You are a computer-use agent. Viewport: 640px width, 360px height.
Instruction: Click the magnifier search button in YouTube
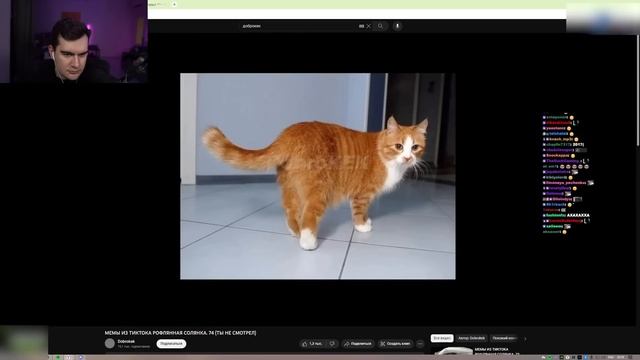pos(380,26)
